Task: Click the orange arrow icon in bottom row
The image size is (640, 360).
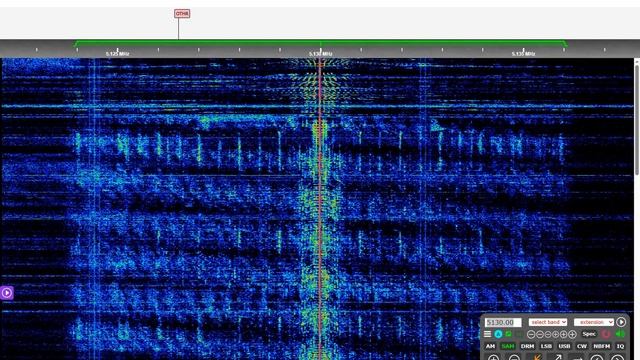Action: [537, 357]
